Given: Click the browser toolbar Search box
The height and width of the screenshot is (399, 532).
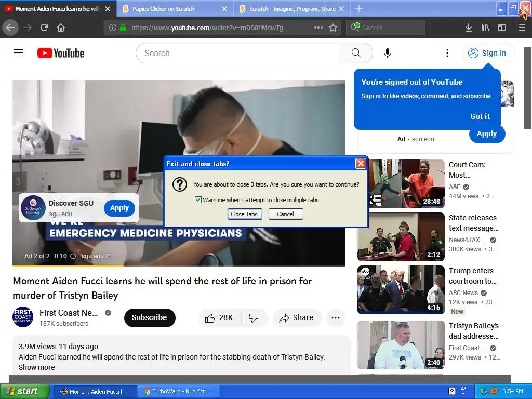Looking at the screenshot, I should [386, 28].
